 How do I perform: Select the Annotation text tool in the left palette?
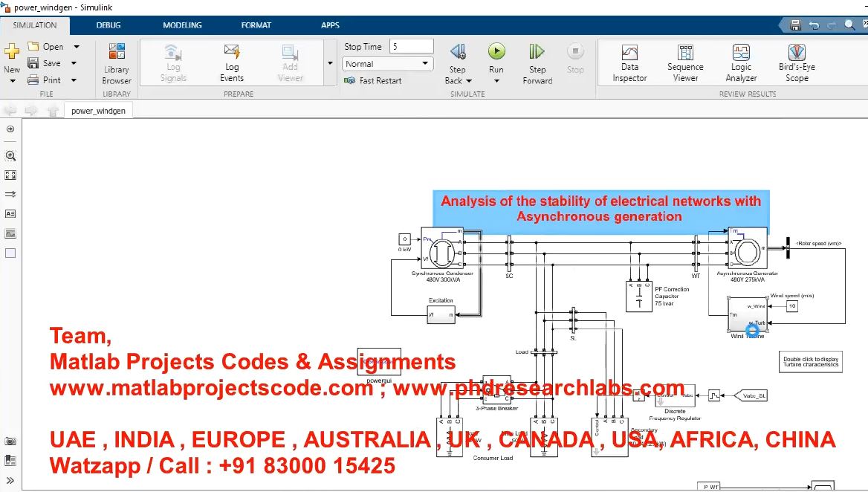(x=10, y=213)
